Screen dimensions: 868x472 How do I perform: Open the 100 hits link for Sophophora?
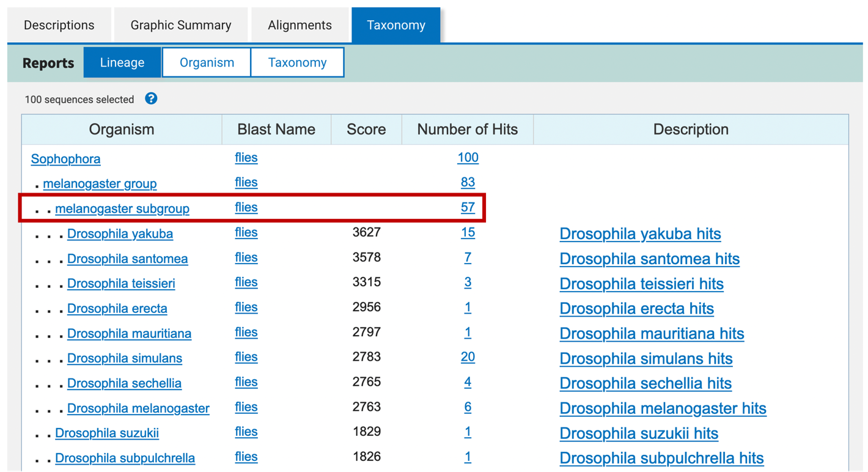point(468,158)
